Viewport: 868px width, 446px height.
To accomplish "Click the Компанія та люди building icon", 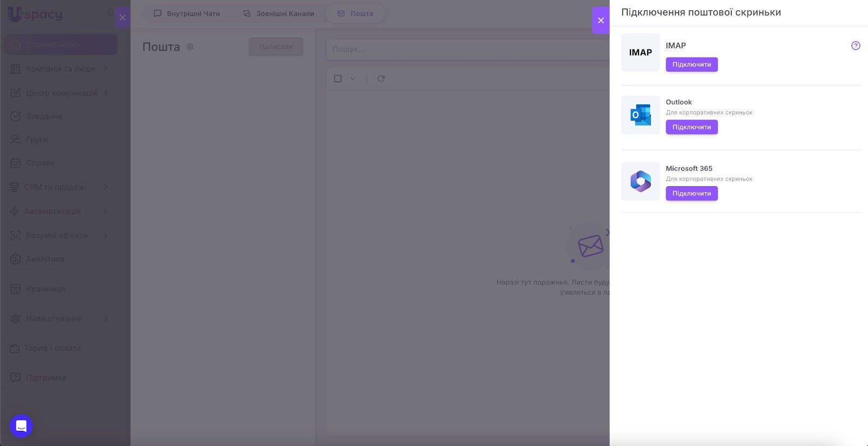I will point(16,69).
